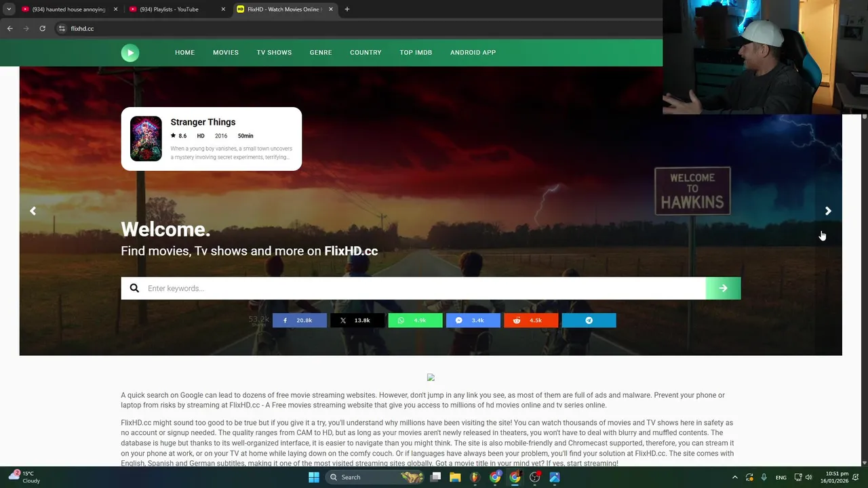Close the haunted house annoying tab
This screenshot has height=488, width=868.
115,9
